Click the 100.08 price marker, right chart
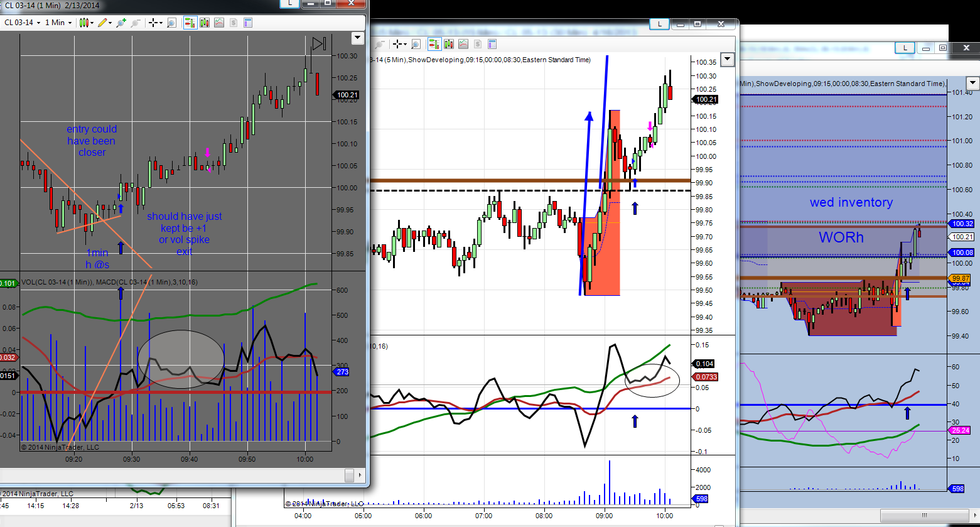980x527 pixels. point(962,253)
